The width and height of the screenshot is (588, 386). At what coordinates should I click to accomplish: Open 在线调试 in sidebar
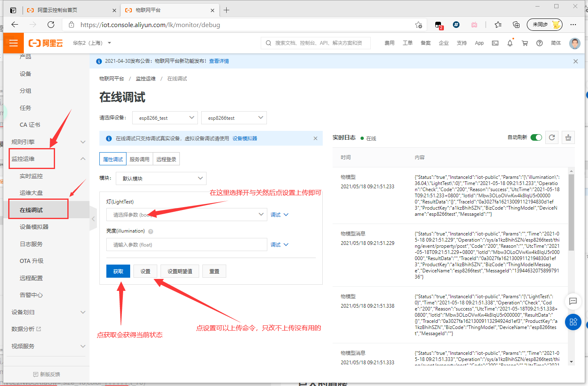[31, 210]
